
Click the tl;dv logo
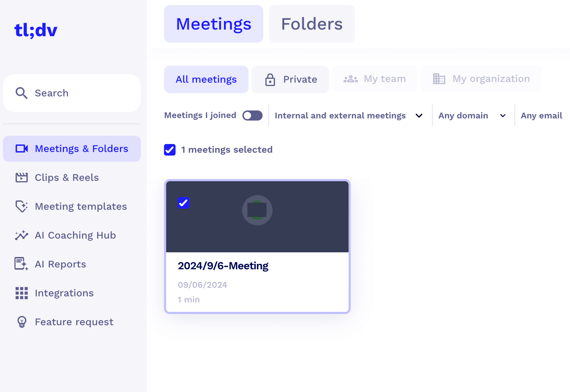pos(36,30)
